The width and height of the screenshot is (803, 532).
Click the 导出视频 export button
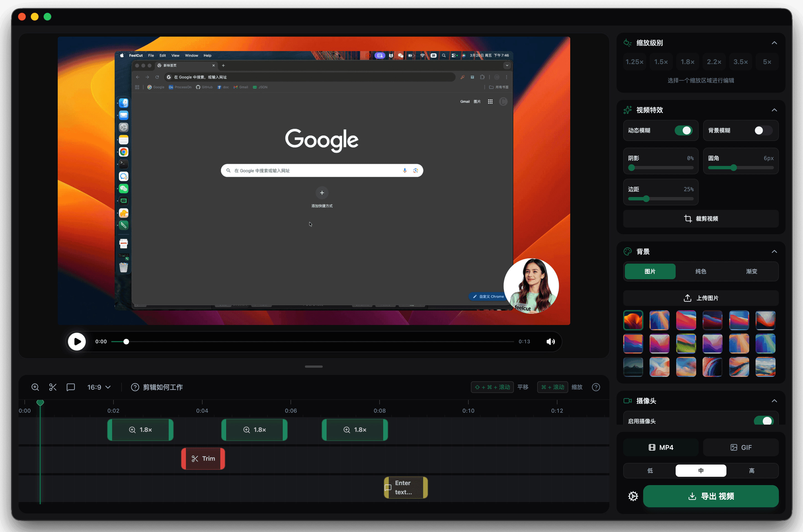[711, 496]
